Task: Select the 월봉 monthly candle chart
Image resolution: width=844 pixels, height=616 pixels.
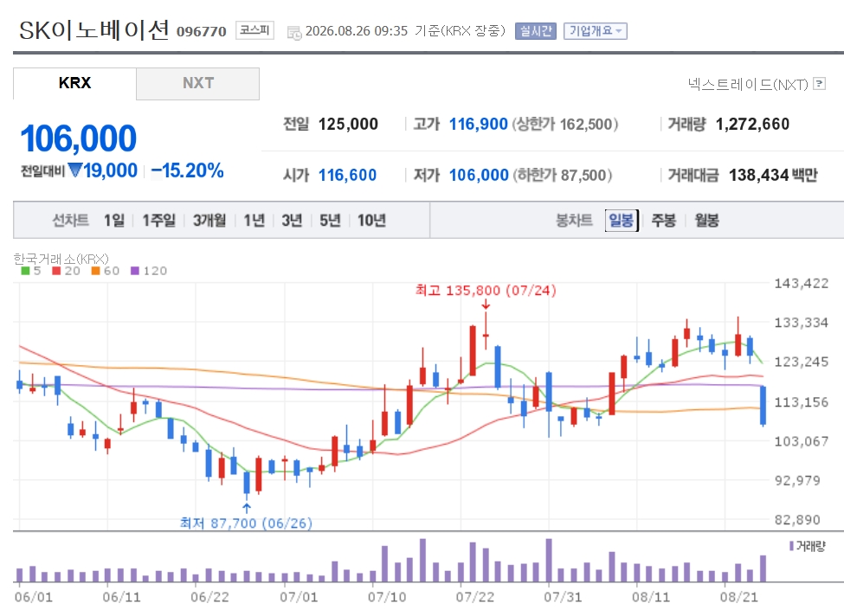Action: click(706, 220)
